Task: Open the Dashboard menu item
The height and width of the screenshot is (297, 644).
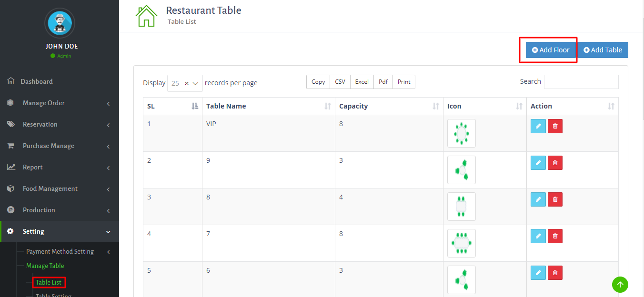Action: pyautogui.click(x=37, y=82)
